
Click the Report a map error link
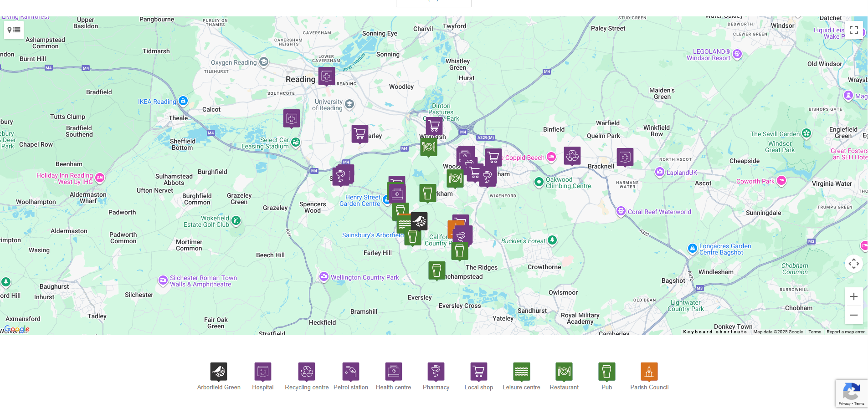845,331
